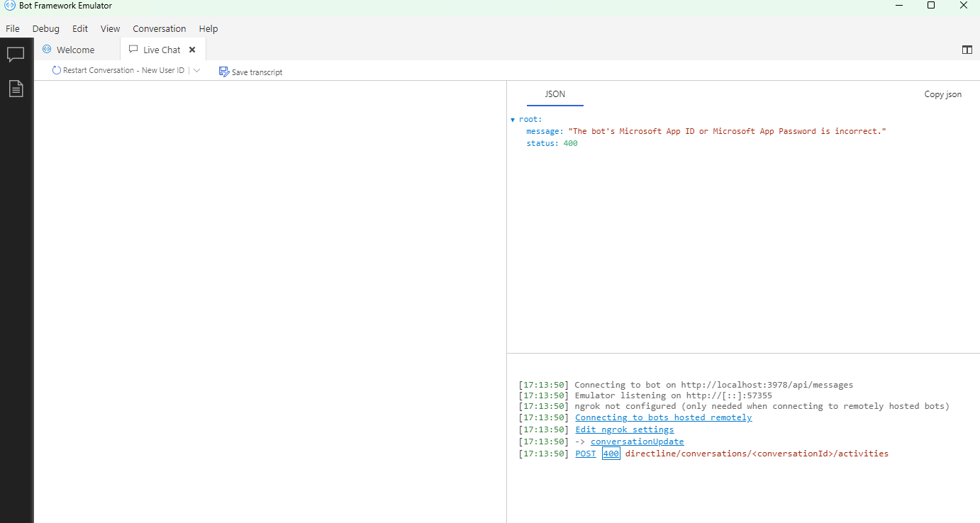Collapse the root node in JSON inspector

pos(513,120)
